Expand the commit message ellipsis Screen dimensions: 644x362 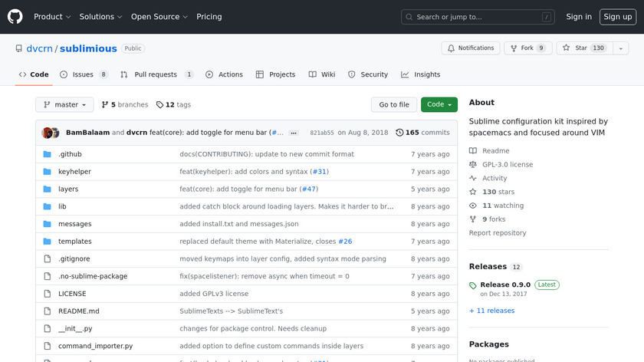(293, 133)
